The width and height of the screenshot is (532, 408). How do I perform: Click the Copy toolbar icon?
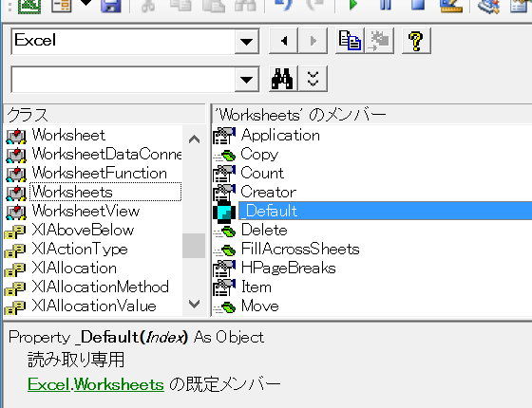(180, 6)
